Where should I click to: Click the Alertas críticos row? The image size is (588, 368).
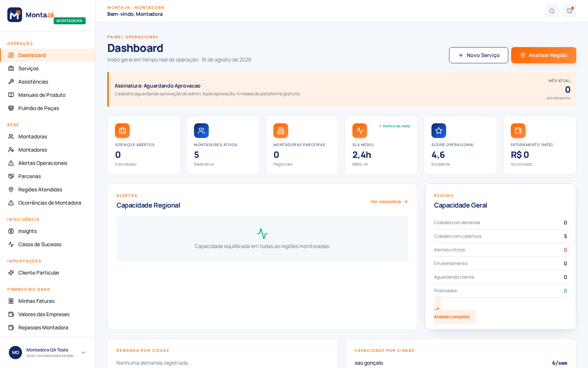500,250
